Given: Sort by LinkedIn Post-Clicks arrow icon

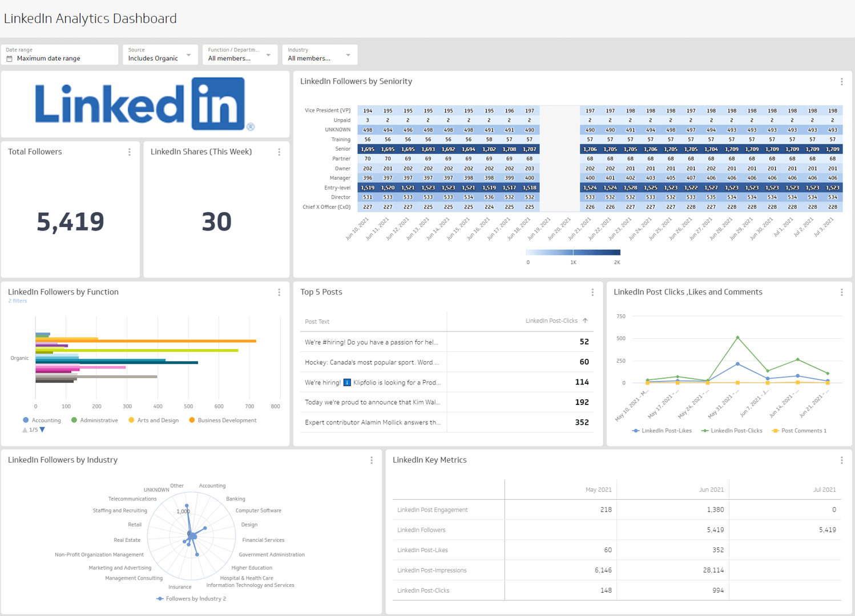Looking at the screenshot, I should coord(585,321).
